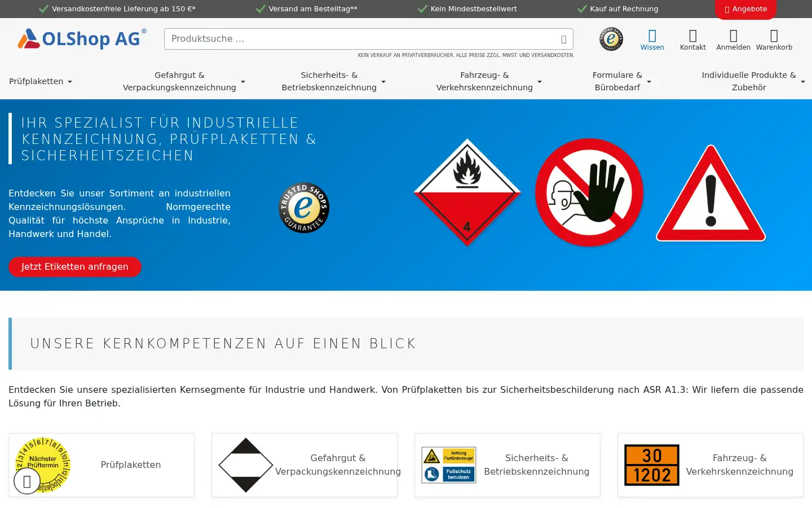Click the round floating button bottom-left
This screenshot has height=508, width=812.
(x=27, y=481)
